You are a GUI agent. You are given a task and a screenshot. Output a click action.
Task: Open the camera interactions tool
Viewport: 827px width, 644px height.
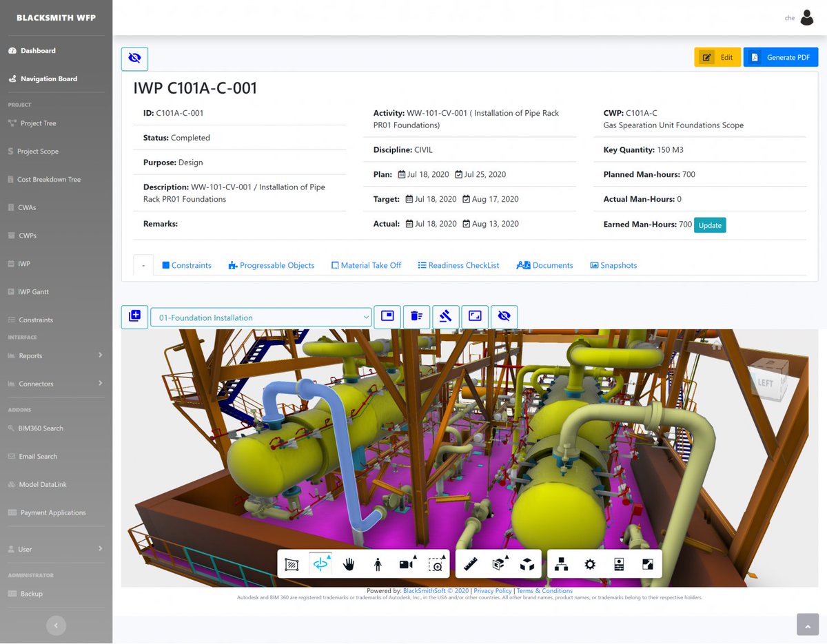(x=407, y=563)
